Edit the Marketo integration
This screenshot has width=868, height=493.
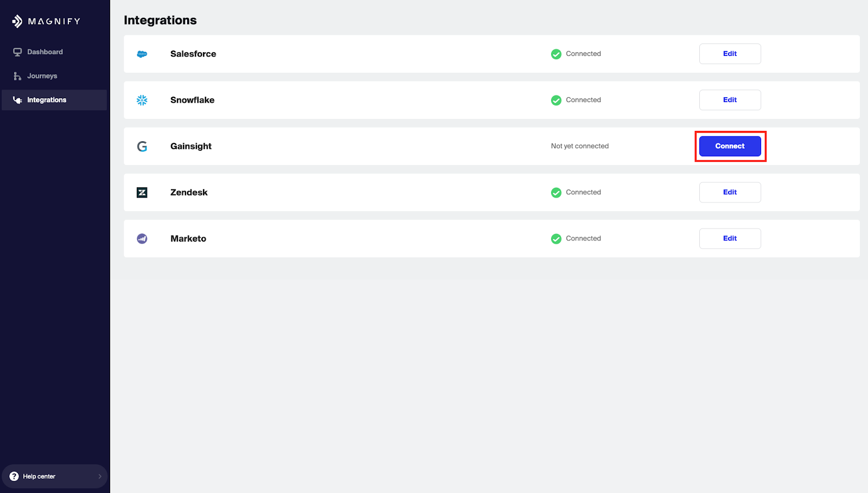730,238
